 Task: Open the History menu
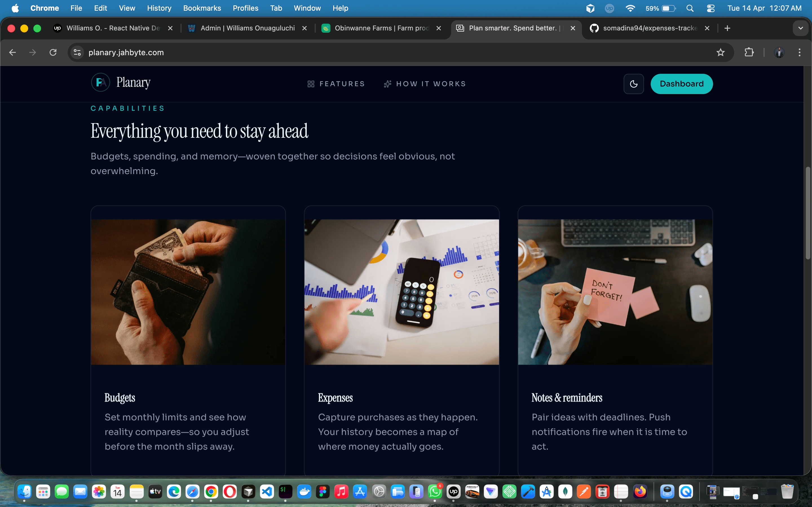pos(159,8)
